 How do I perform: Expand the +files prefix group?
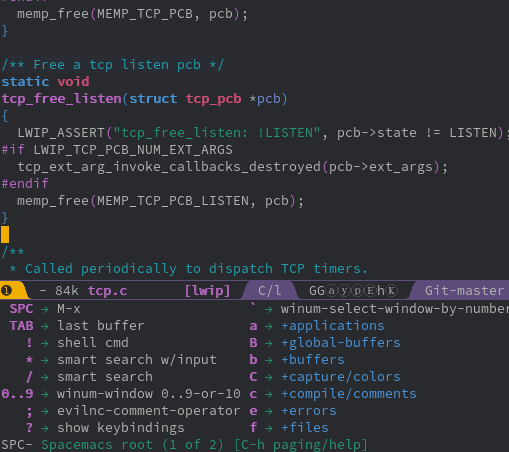(289, 428)
